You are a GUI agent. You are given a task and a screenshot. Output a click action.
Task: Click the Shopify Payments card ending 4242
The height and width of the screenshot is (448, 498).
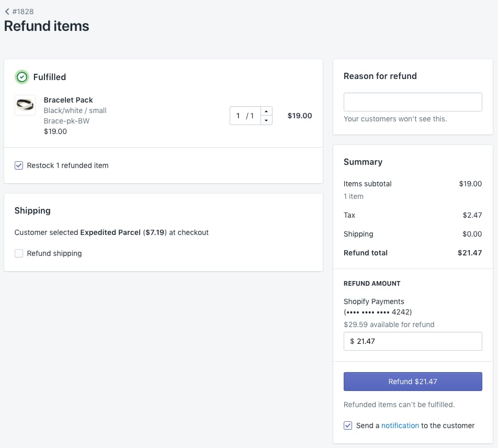(377, 307)
